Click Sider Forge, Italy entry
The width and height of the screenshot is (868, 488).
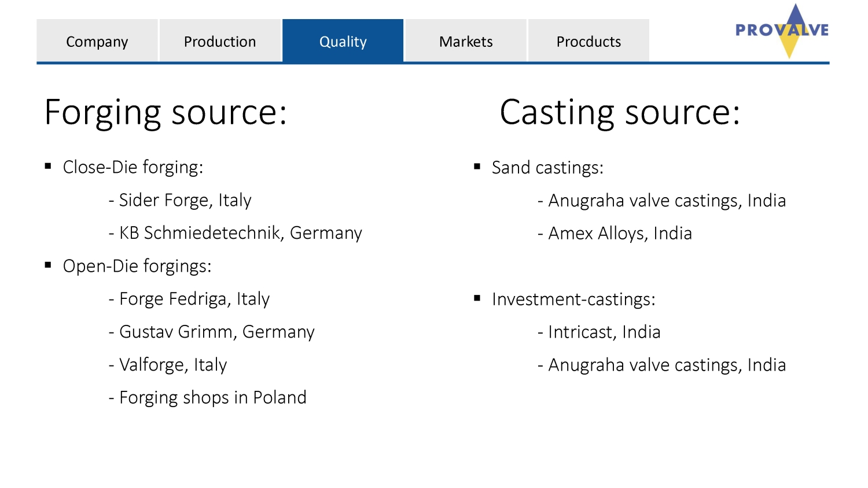(x=180, y=200)
